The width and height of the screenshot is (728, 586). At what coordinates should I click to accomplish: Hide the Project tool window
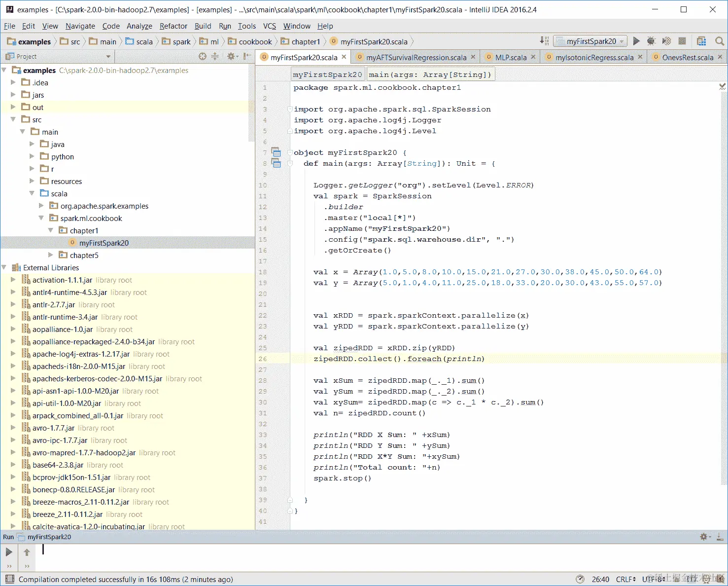(x=247, y=56)
